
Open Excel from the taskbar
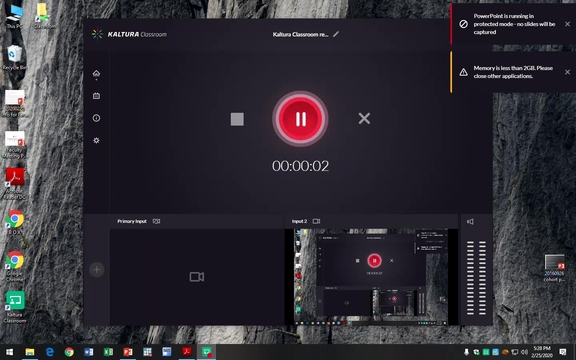(x=108, y=352)
